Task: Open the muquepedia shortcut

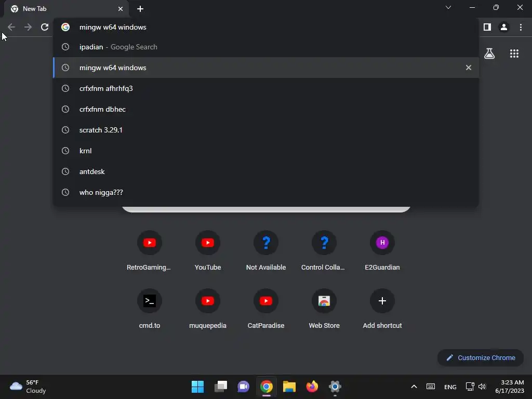Action: [208, 309]
